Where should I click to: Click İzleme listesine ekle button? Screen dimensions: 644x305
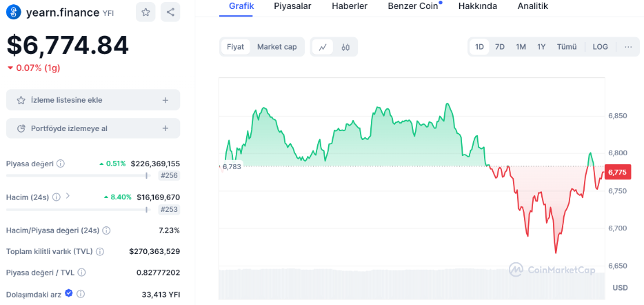[x=93, y=100]
